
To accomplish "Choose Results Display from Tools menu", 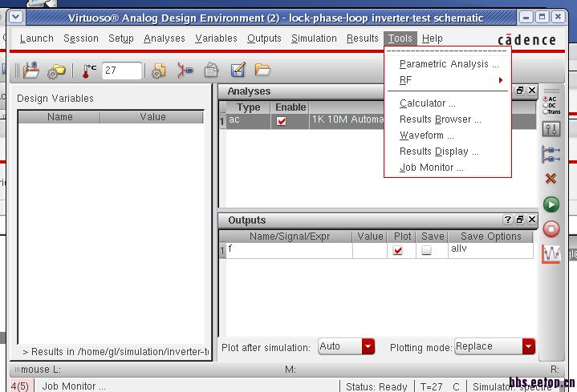I will pos(448,152).
